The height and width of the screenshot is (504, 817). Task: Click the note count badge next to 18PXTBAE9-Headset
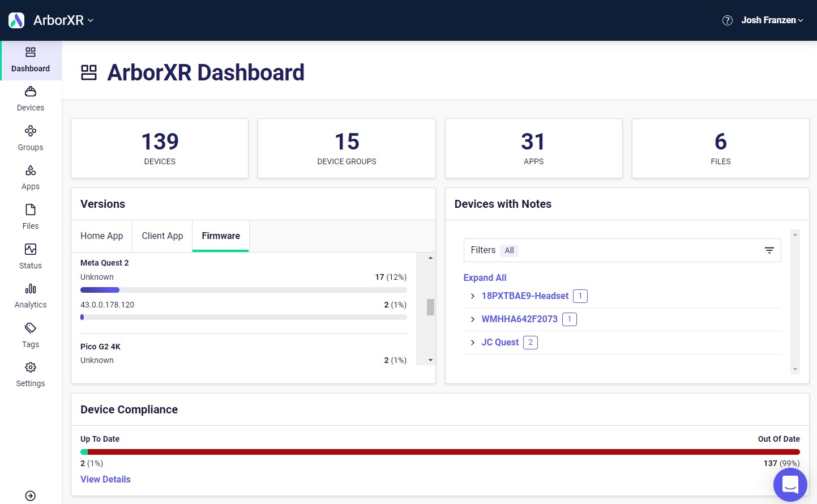[x=580, y=296]
